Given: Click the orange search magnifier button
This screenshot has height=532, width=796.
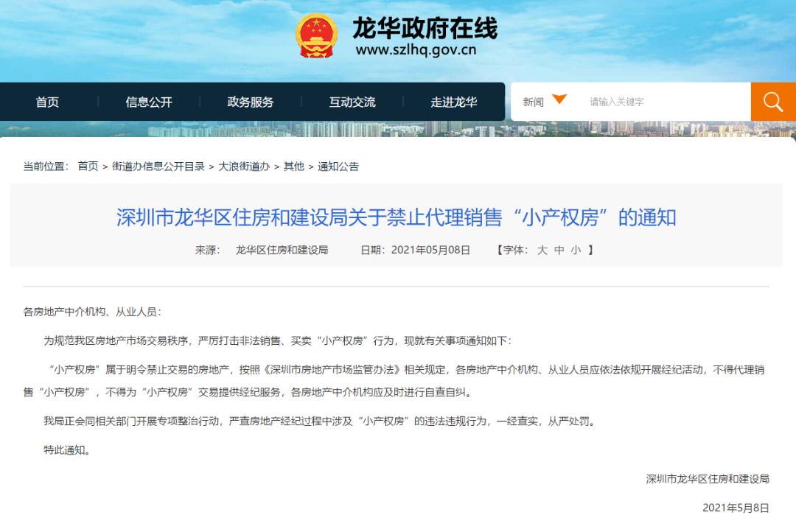Looking at the screenshot, I should click(x=773, y=102).
